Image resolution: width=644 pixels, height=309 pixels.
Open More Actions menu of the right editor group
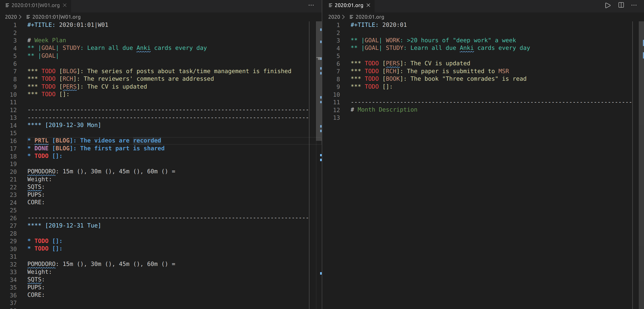click(x=634, y=5)
